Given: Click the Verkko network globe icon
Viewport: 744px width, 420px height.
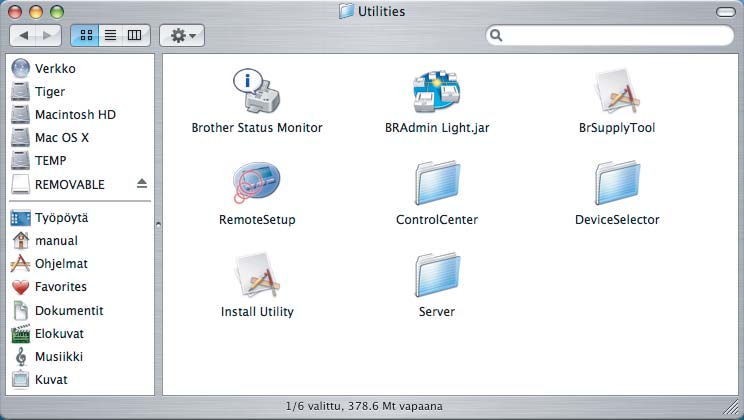Looking at the screenshot, I should tap(20, 68).
